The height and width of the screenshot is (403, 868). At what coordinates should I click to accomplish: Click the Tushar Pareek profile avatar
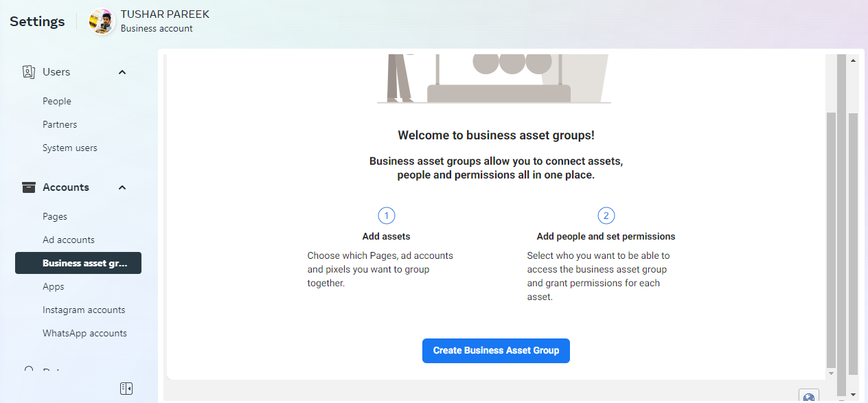(x=102, y=22)
